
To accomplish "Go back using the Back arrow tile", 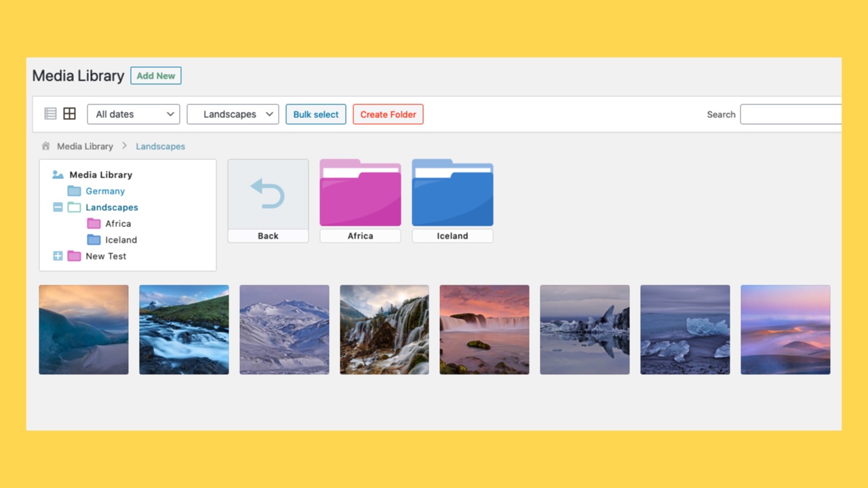I will click(268, 193).
